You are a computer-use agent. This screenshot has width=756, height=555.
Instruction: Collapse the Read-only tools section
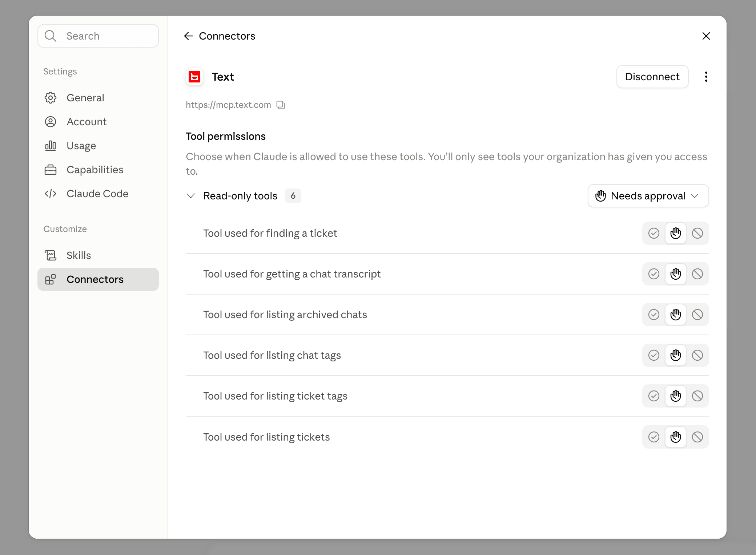[191, 196]
